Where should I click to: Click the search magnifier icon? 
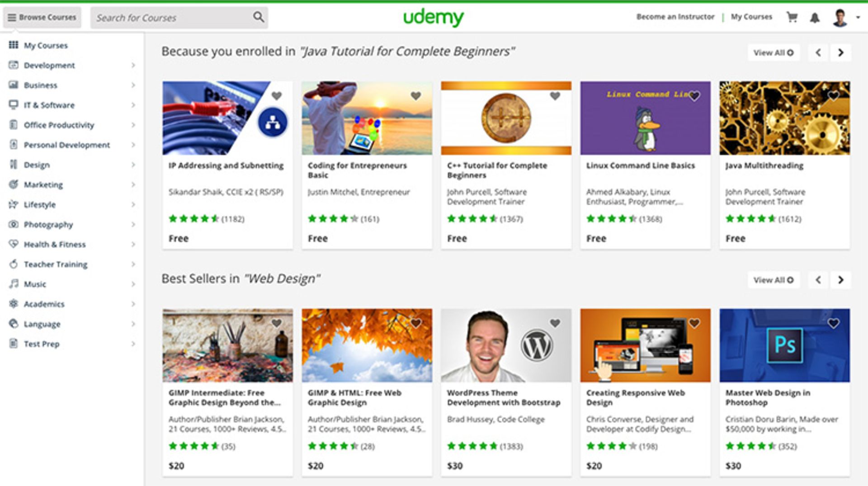point(258,17)
